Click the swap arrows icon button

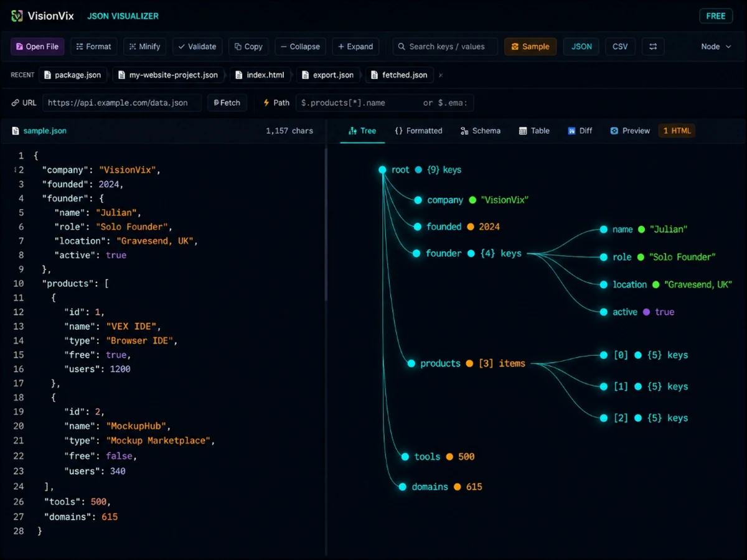pos(653,47)
